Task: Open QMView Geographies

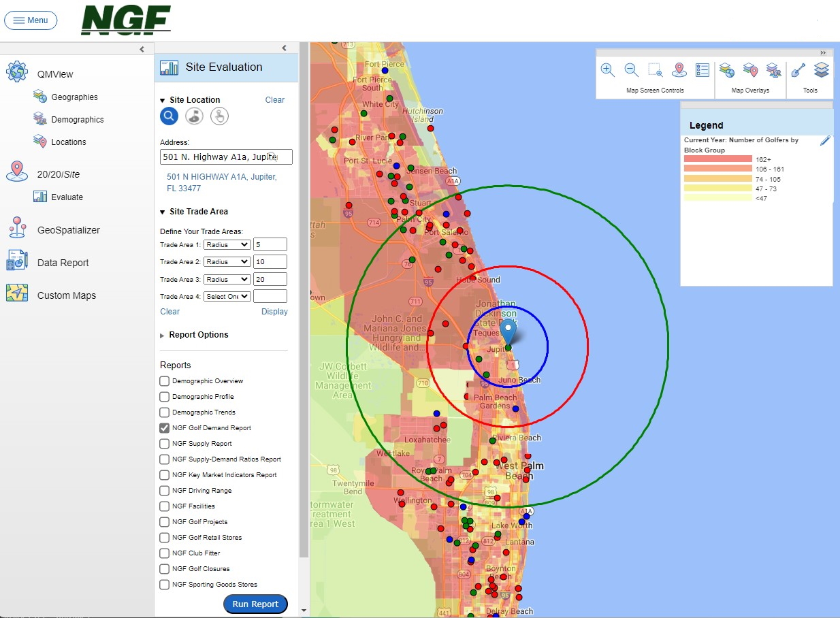Action: pos(74,97)
